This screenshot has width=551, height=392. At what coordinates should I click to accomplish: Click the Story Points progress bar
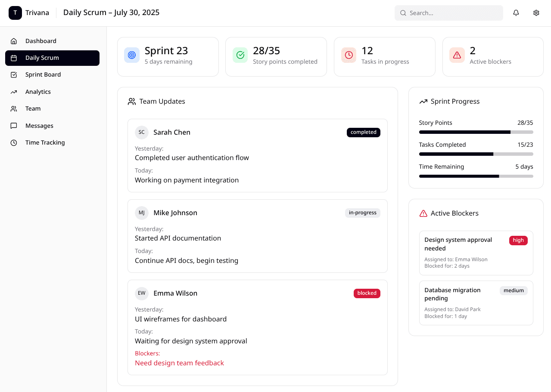tap(476, 132)
